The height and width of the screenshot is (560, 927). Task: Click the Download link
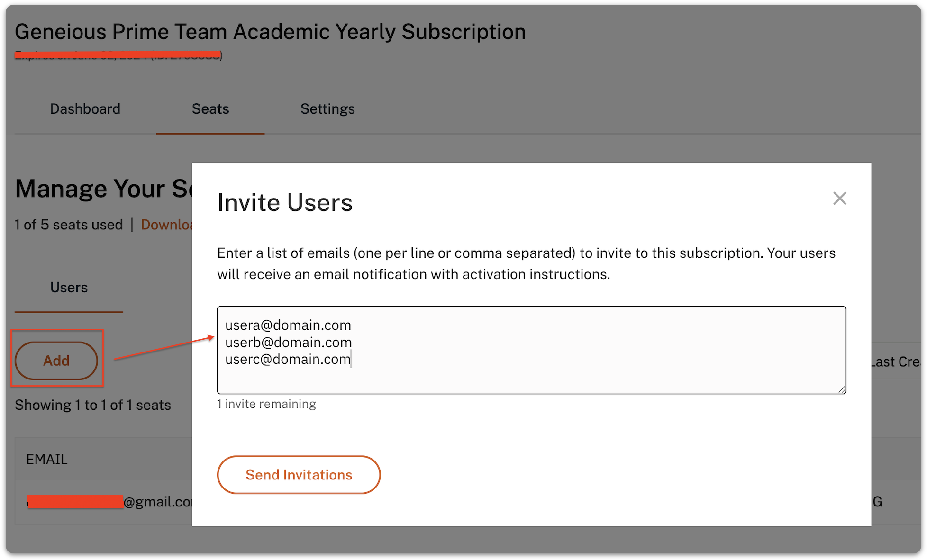(x=167, y=225)
